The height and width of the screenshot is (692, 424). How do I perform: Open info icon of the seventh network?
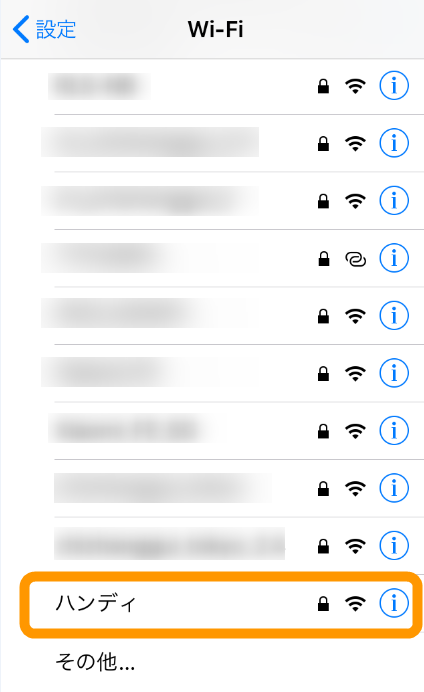(394, 430)
